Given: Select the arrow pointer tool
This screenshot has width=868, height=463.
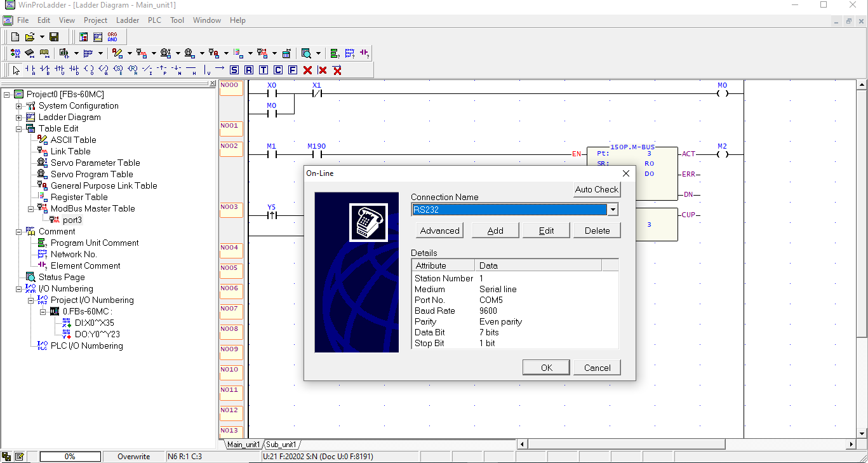Looking at the screenshot, I should pyautogui.click(x=17, y=70).
